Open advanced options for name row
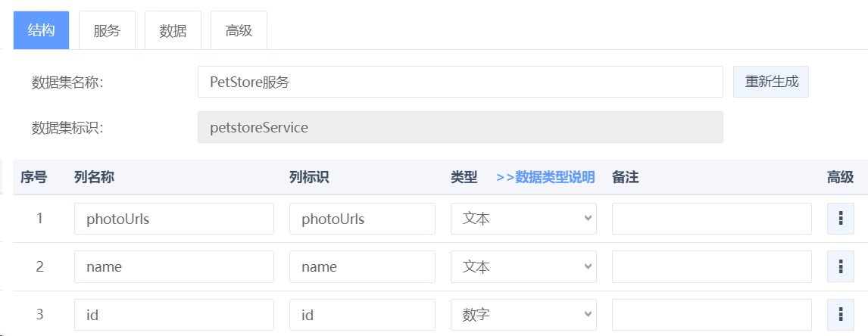868x336 pixels. click(x=840, y=266)
